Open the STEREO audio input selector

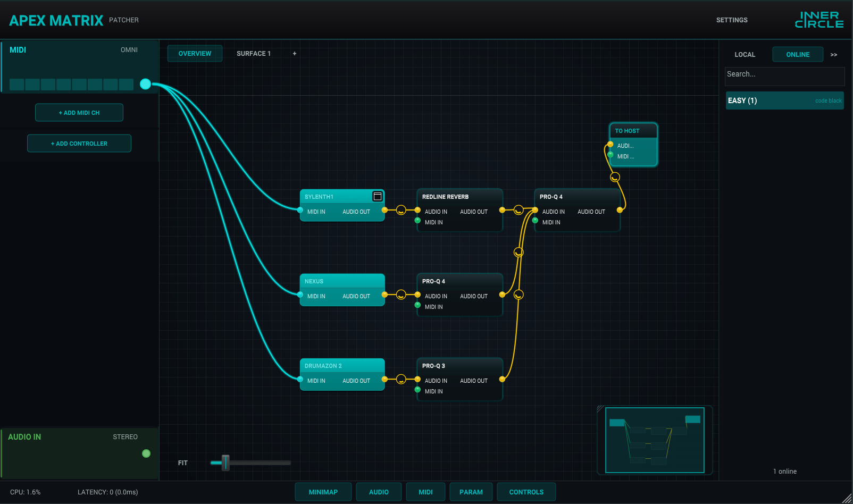pos(126,437)
